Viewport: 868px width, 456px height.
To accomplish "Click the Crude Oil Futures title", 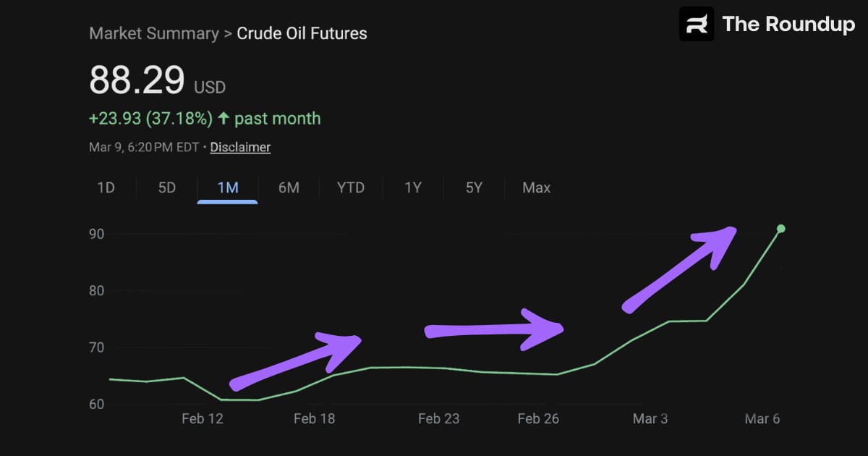I will (x=302, y=33).
